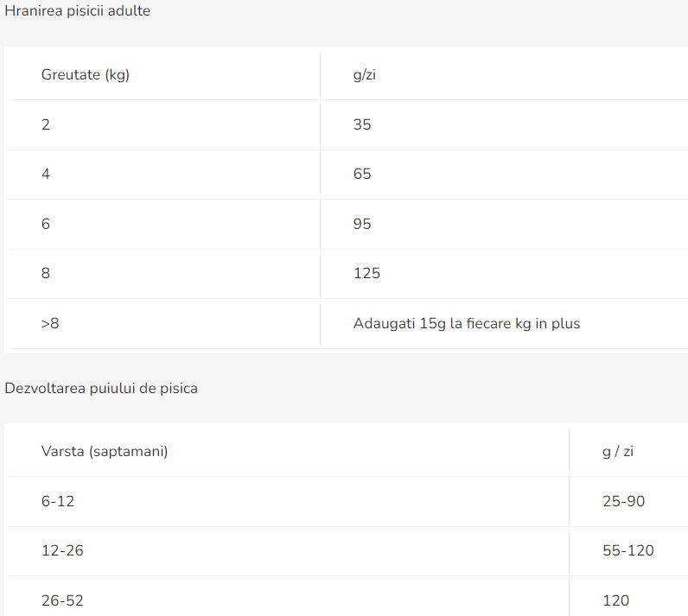Viewport: 688px width, 616px height.
Task: Select the '12-26' weeks age cell
Action: [x=62, y=550]
